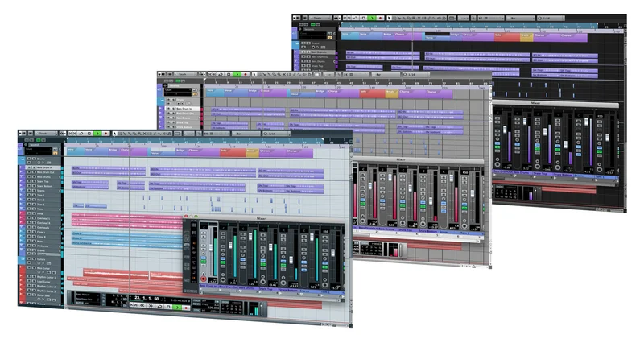Open 1/16 quantize dropdown in middle window
This screenshot has height=343, width=644.
click(415, 74)
